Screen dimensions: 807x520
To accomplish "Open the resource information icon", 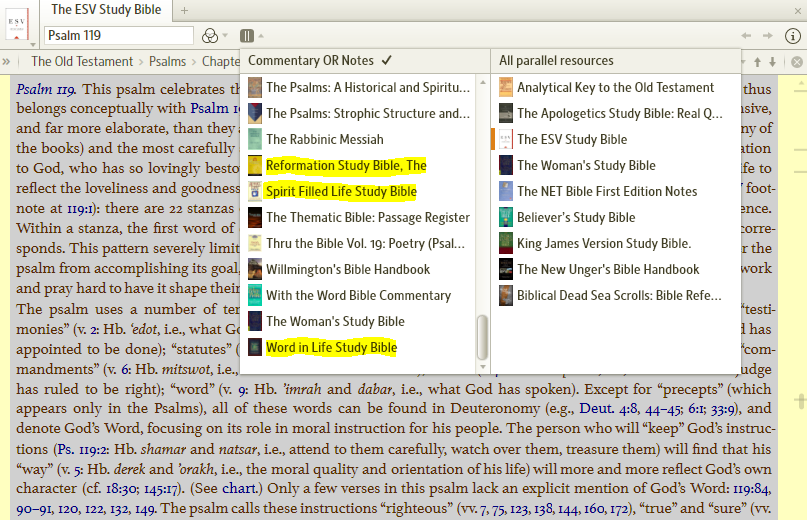I will point(793,36).
